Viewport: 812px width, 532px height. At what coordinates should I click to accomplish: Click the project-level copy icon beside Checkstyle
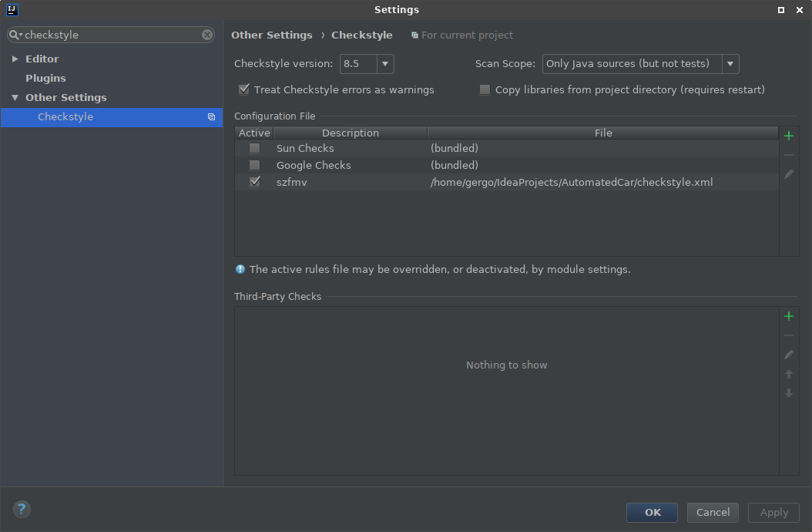[211, 117]
